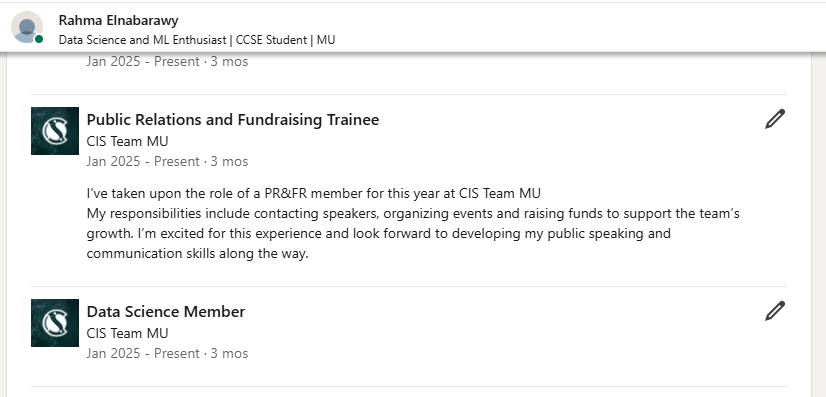The width and height of the screenshot is (826, 397).
Task: Click CIS Team MU under Data Science Member
Action: (127, 333)
